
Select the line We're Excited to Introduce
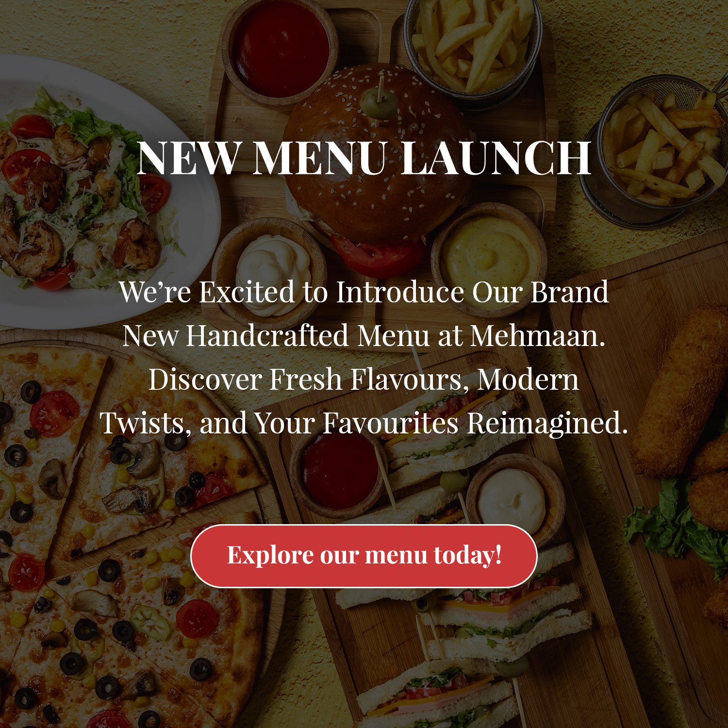(364, 292)
